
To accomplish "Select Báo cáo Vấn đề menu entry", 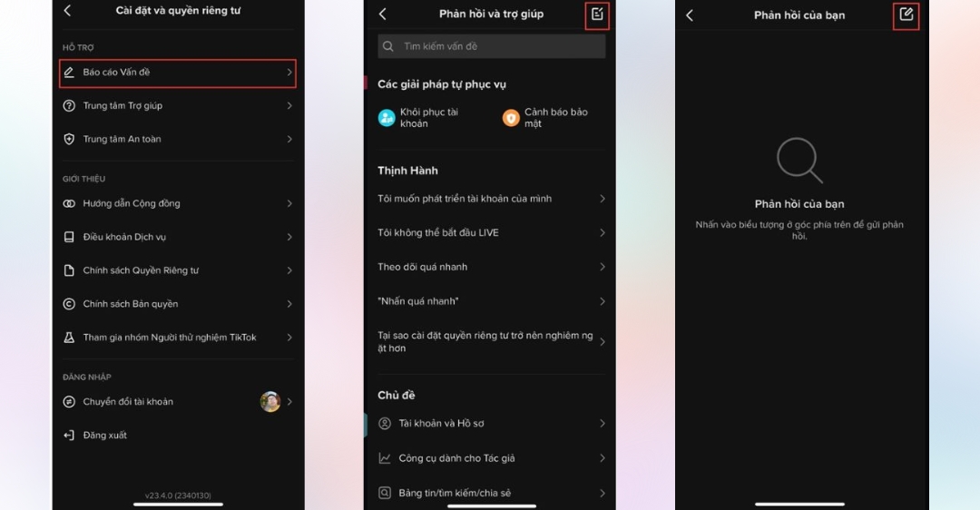I will coord(178,74).
